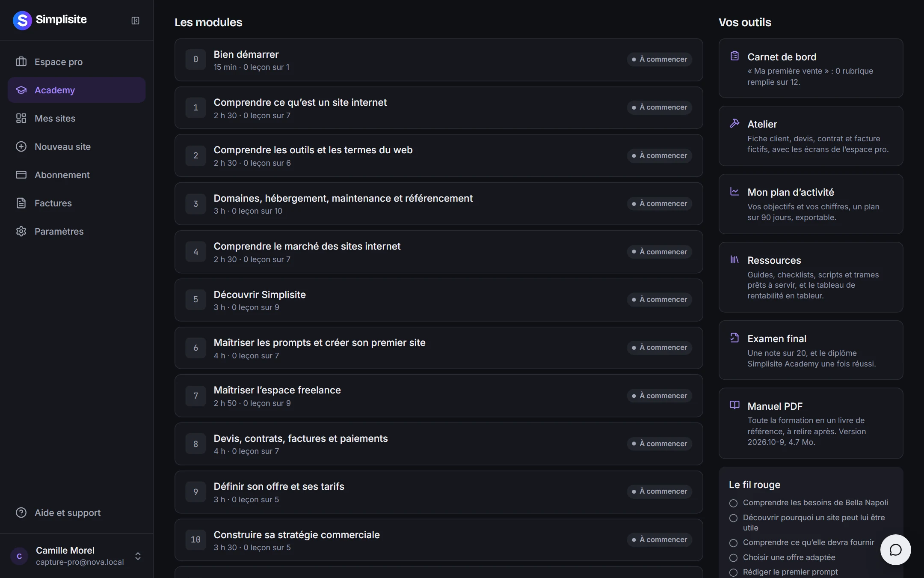
Task: Click the Simplisite logo icon
Action: point(22,20)
